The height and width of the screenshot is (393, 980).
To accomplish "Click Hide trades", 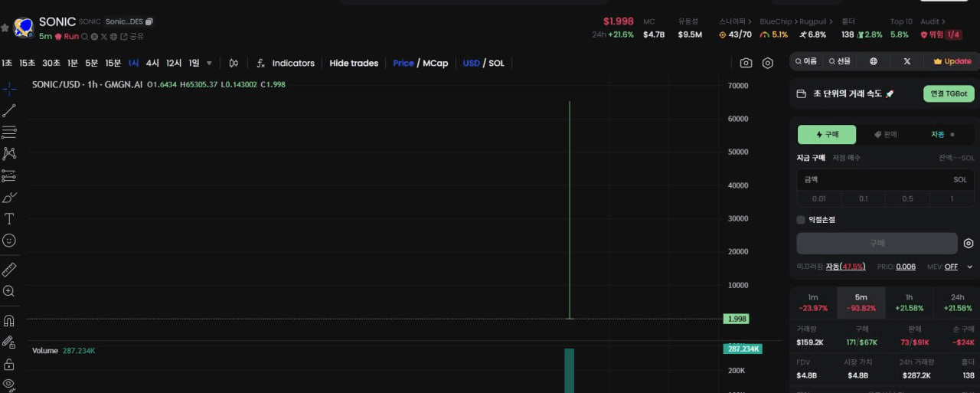I will coord(354,63).
